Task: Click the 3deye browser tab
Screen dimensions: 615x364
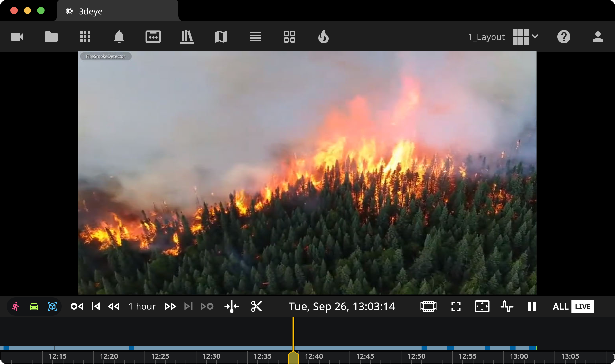Action: (x=118, y=11)
